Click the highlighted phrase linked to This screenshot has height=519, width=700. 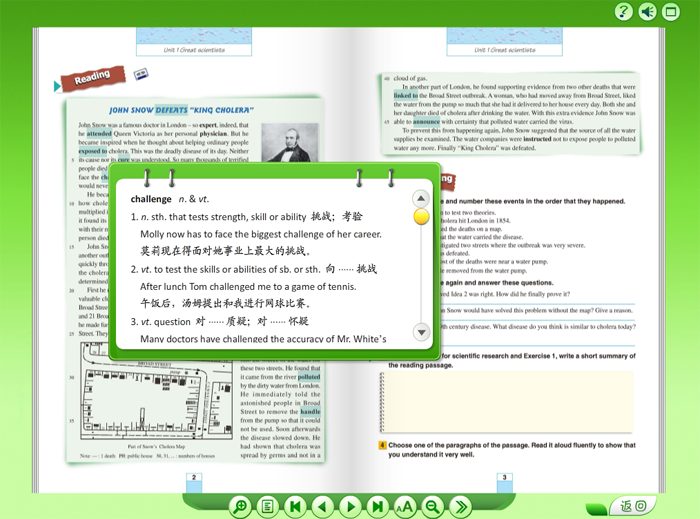pos(406,95)
